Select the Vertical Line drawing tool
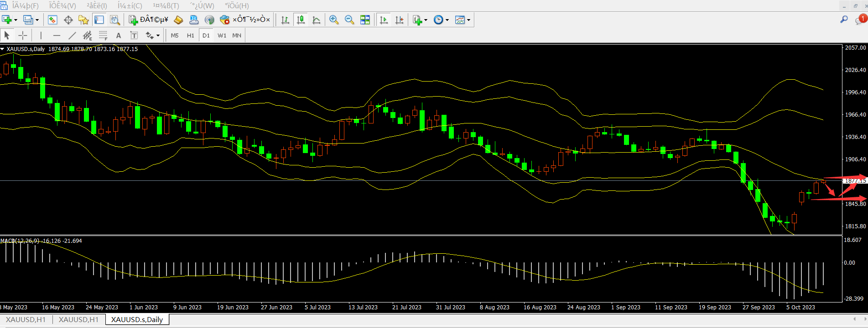This screenshot has height=328, width=868. click(41, 35)
